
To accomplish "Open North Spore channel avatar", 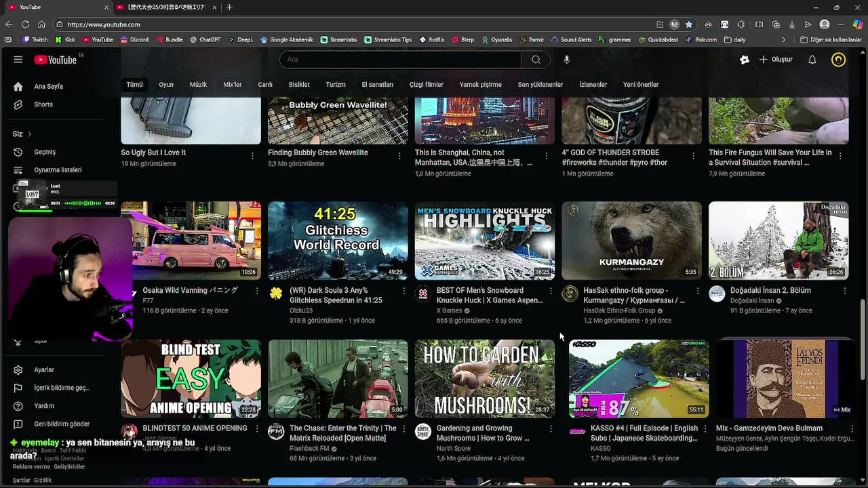I will 423,432.
